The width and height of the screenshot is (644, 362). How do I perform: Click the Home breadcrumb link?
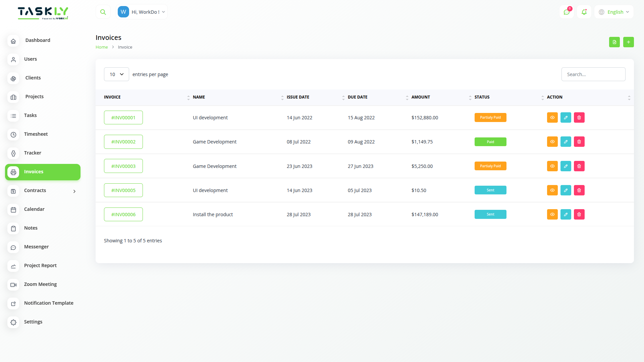(x=102, y=47)
